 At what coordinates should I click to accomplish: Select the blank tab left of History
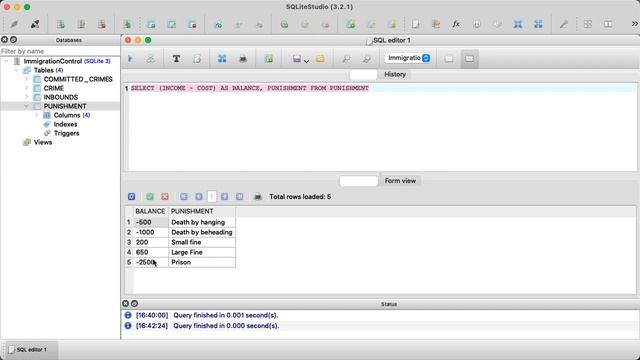(x=363, y=74)
